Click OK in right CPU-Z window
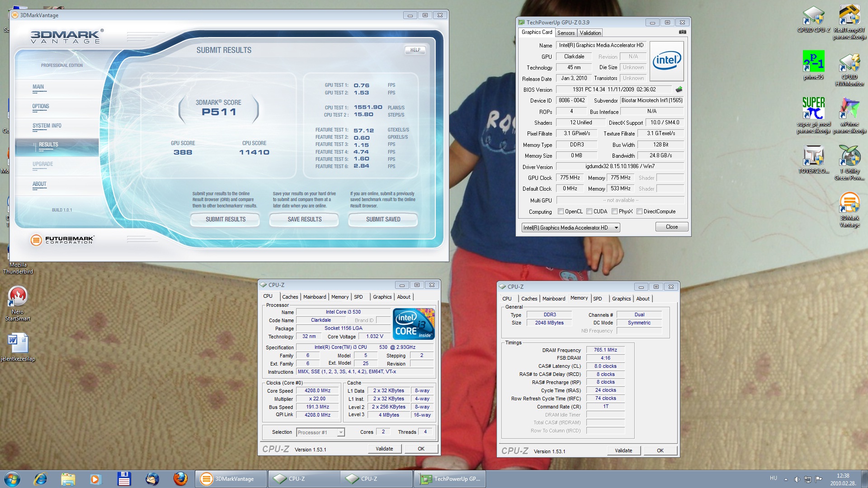This screenshot has height=488, width=868. 660,450
